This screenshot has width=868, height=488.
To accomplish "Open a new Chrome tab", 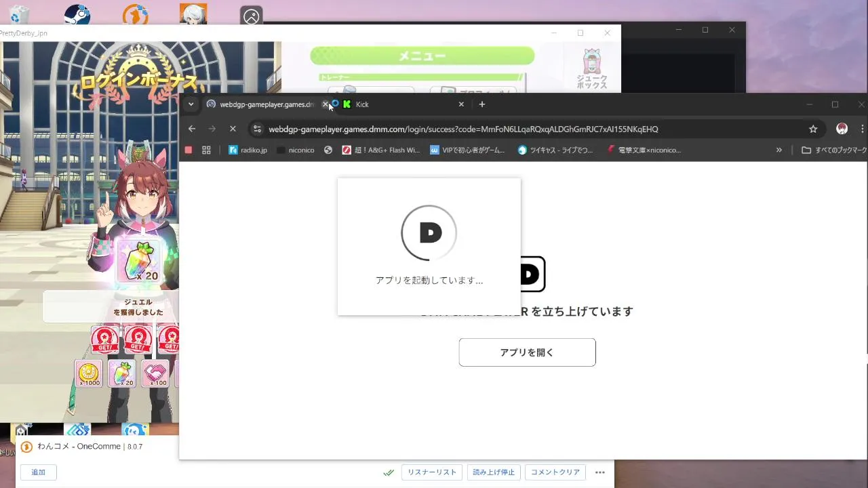I will [482, 104].
